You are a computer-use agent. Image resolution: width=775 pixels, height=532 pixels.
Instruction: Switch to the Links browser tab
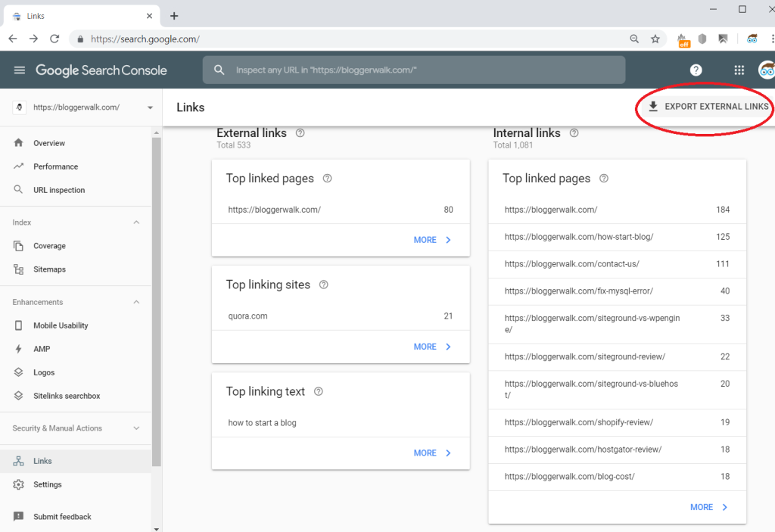pyautogui.click(x=76, y=15)
